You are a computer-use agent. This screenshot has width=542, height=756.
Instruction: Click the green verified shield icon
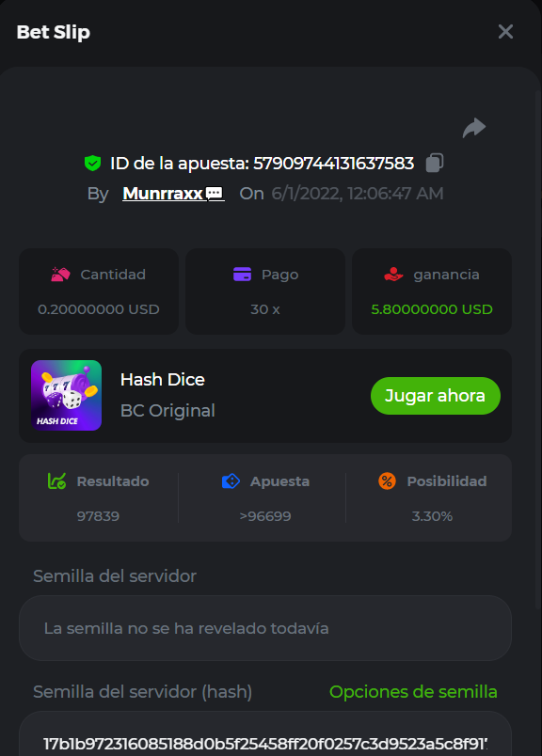click(92, 164)
